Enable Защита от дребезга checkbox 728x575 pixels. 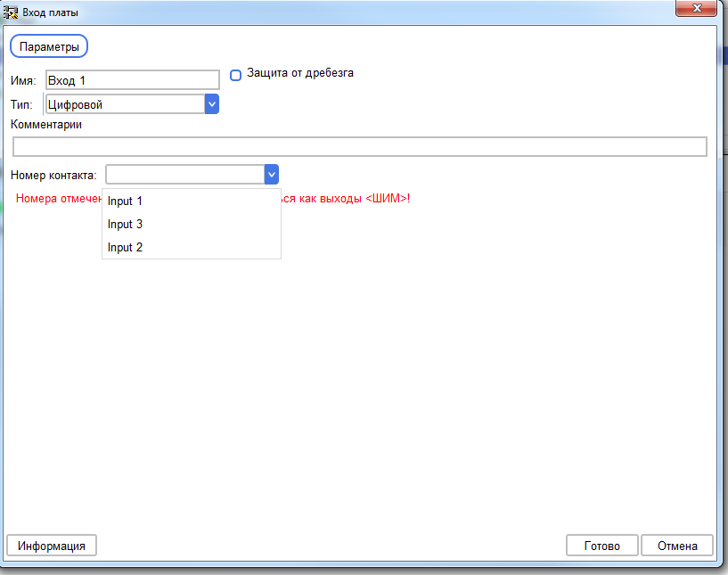(236, 75)
